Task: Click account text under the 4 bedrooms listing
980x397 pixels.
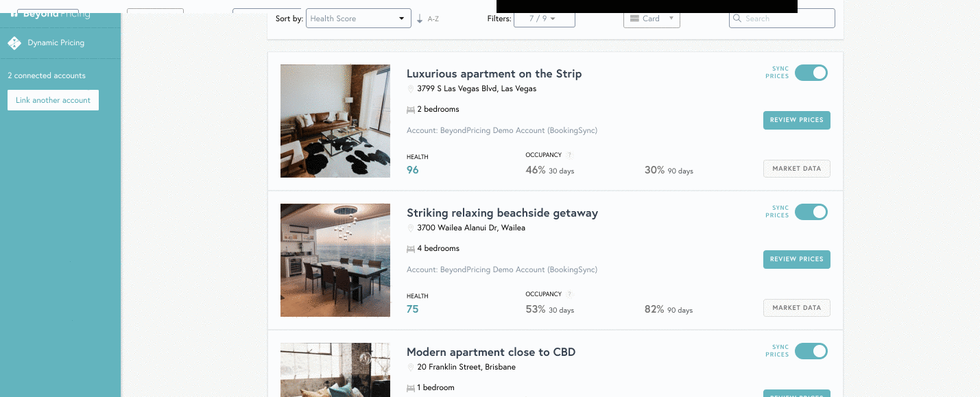Action: click(x=502, y=269)
